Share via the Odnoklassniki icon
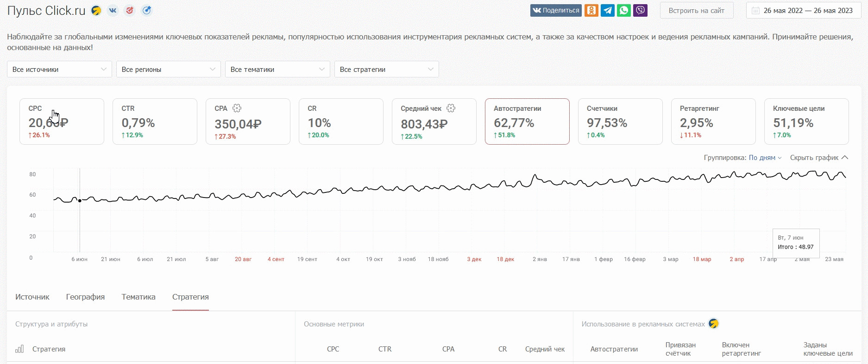The width and height of the screenshot is (868, 364). pyautogui.click(x=591, y=11)
